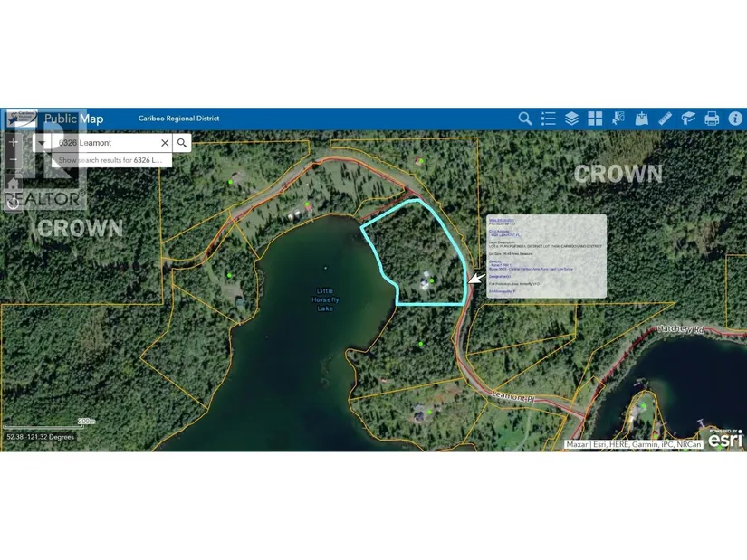This screenshot has width=747, height=560.
Task: Click the Print icon
Action: (x=712, y=119)
